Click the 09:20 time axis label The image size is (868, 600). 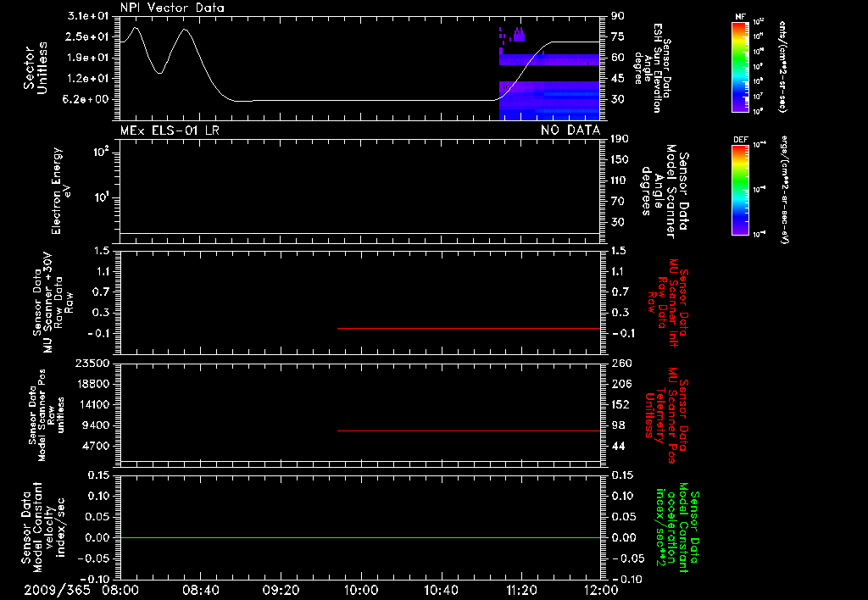281,590
